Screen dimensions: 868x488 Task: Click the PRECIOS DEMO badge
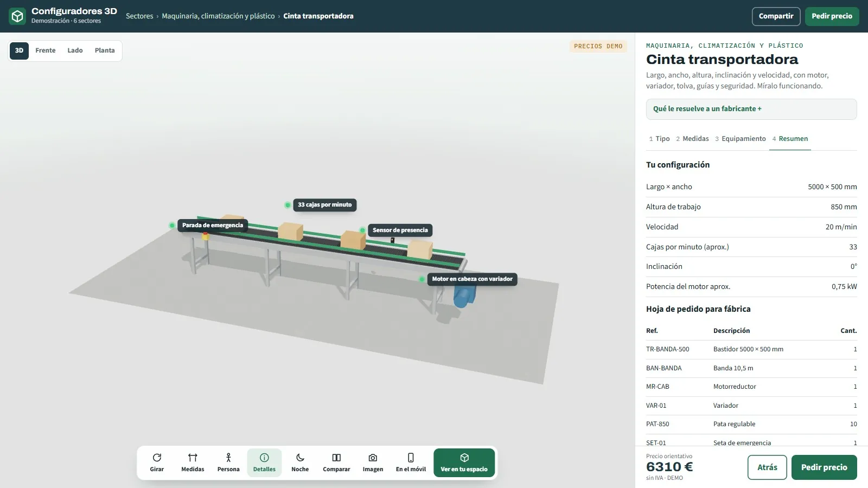click(x=598, y=47)
